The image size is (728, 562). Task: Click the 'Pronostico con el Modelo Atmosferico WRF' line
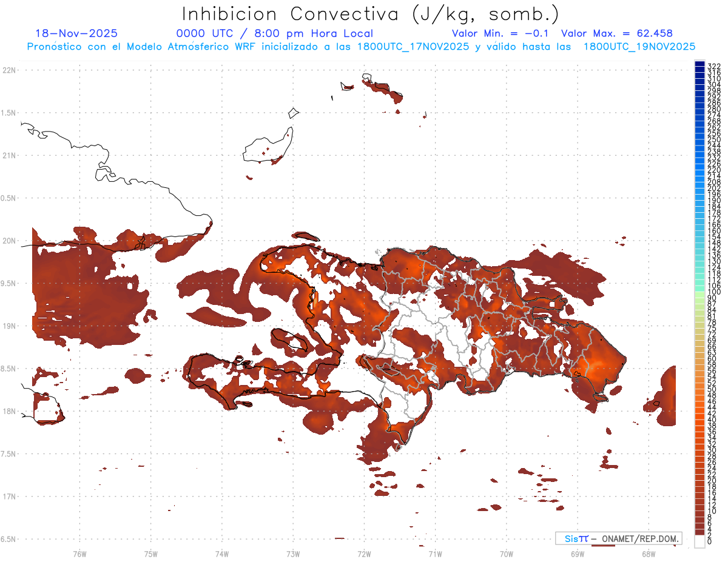[361, 47]
